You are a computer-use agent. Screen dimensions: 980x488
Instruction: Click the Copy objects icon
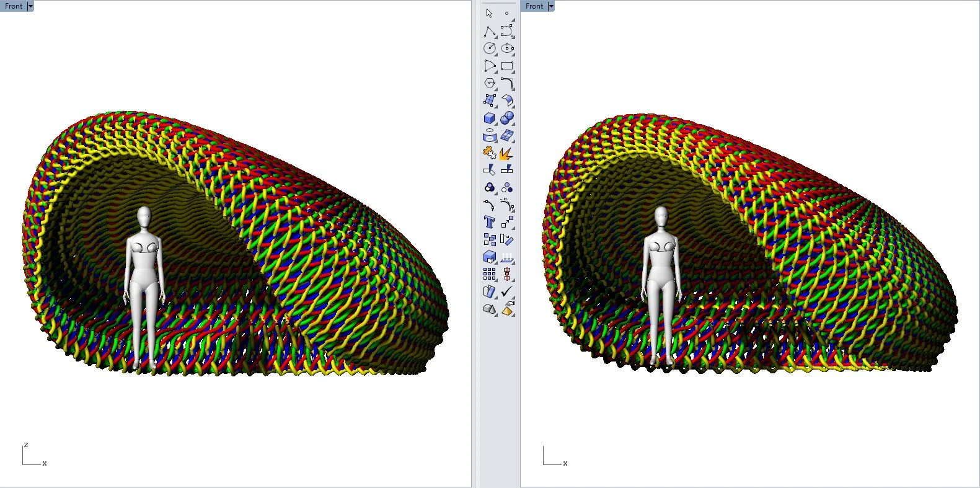(489, 239)
